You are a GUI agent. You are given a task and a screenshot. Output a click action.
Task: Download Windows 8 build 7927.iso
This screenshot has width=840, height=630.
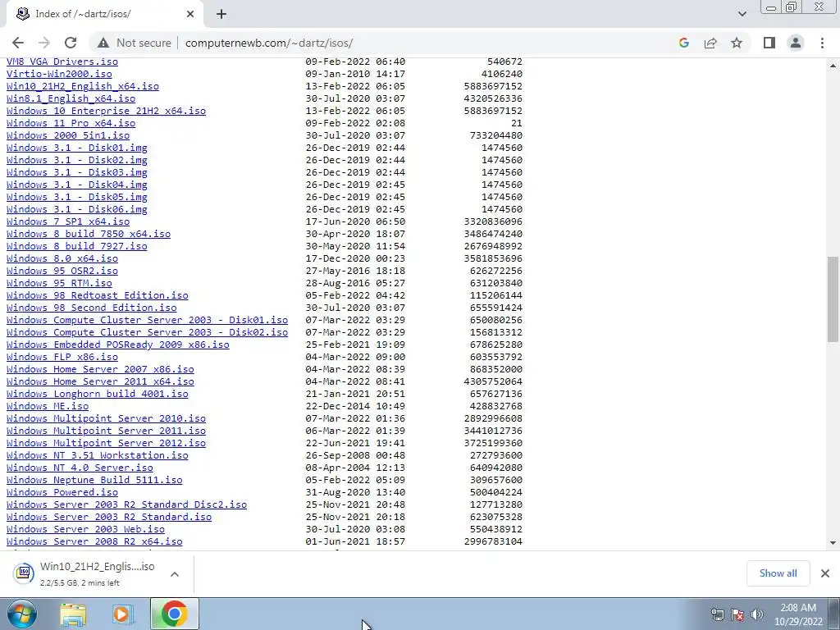[x=76, y=246]
